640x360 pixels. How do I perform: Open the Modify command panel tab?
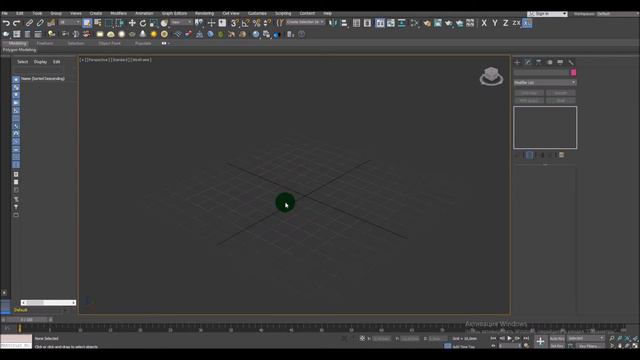(x=528, y=62)
